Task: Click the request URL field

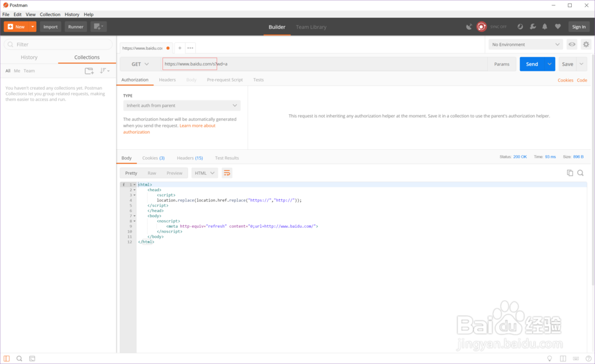Action: pyautogui.click(x=324, y=64)
